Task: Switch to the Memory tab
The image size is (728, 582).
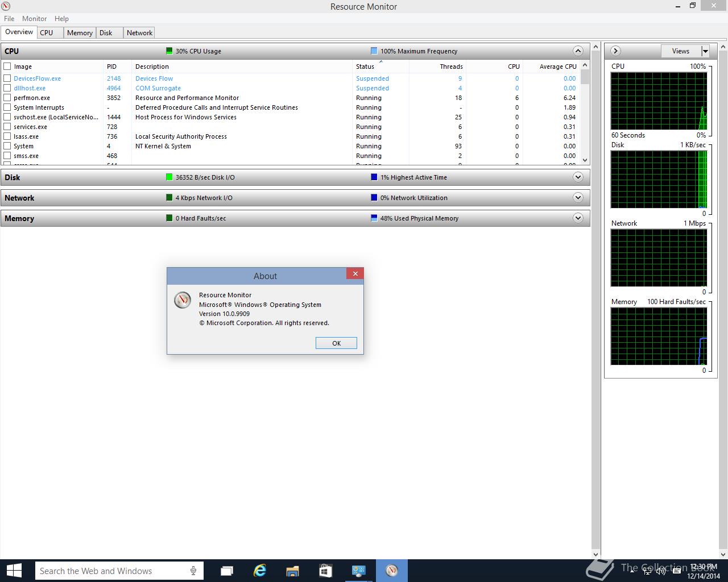Action: tap(80, 33)
